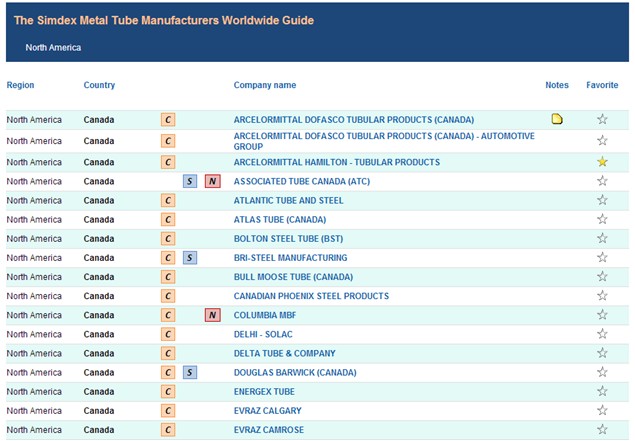Star Delta Tube & Company
Viewport: 635px width, 441px height.
pos(602,353)
